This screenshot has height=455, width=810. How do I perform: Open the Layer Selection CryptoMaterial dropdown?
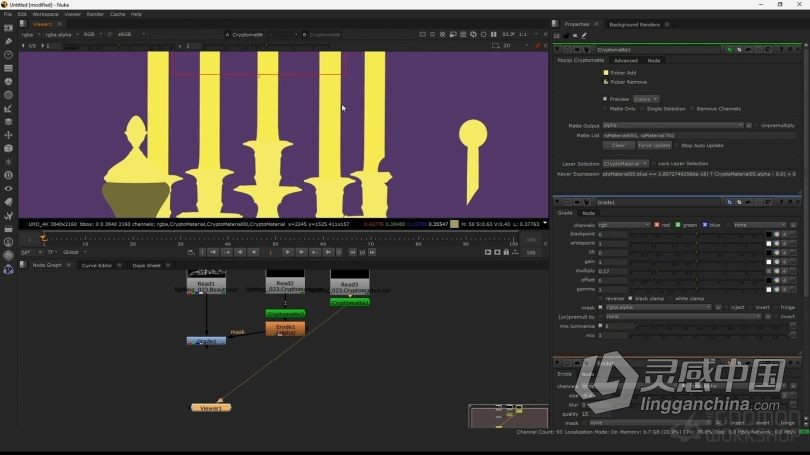[625, 164]
